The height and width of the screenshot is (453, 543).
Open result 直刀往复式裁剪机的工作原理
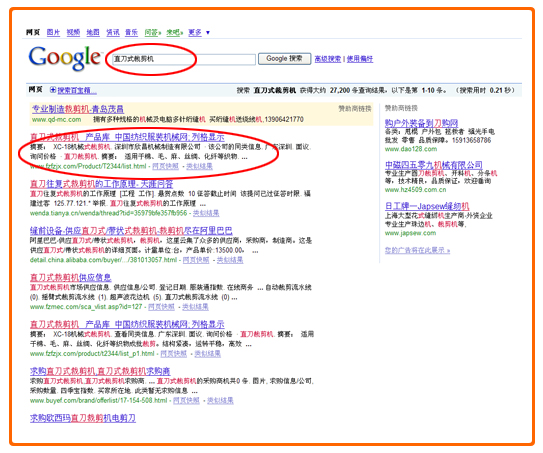(101, 184)
